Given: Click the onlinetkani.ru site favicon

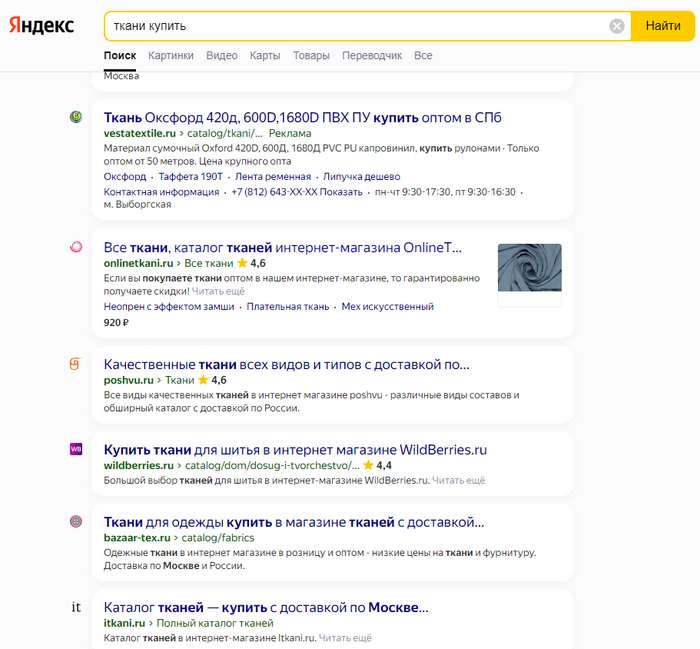Looking at the screenshot, I should pyautogui.click(x=76, y=247).
